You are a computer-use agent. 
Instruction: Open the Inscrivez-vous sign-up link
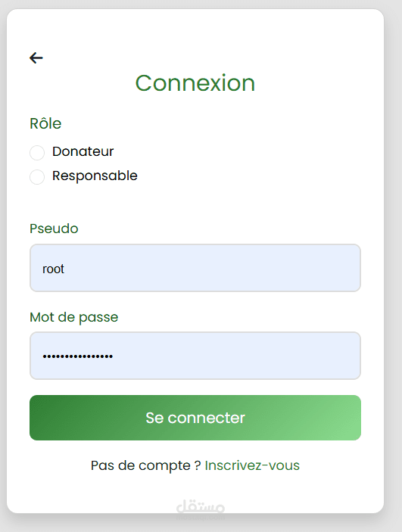(252, 465)
